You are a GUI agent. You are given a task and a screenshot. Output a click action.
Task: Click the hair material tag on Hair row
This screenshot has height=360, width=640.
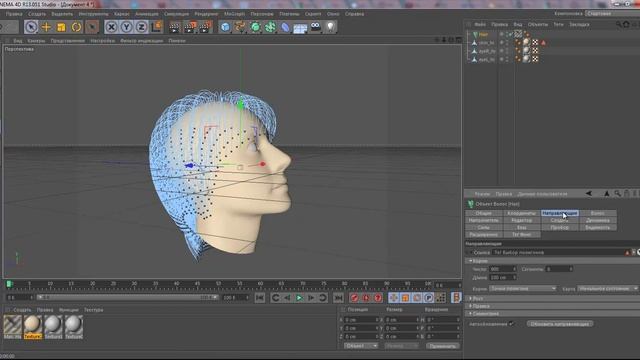(518, 34)
